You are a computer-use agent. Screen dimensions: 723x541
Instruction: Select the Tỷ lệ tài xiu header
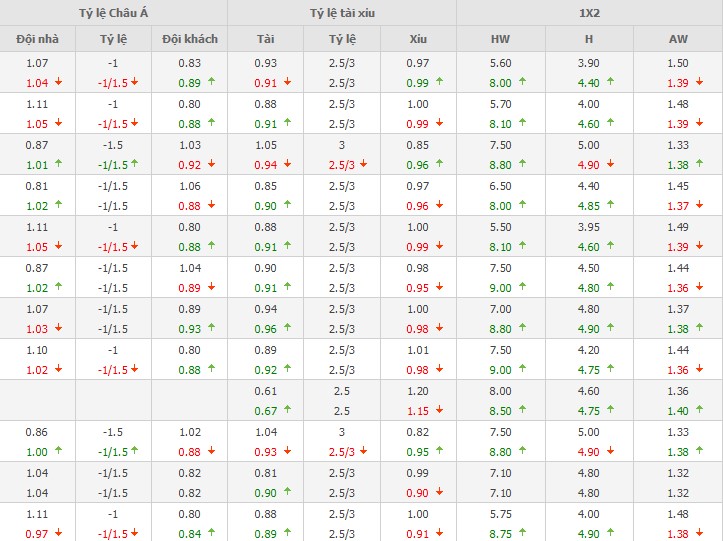point(341,12)
